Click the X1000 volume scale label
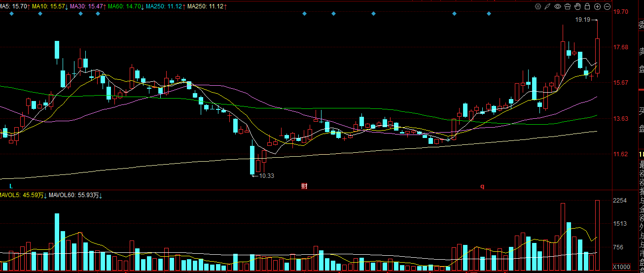This screenshot has height=273, width=644. (621, 267)
